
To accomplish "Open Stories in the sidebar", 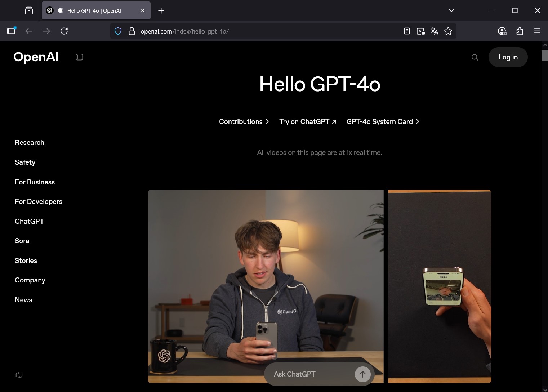I will tap(26, 260).
